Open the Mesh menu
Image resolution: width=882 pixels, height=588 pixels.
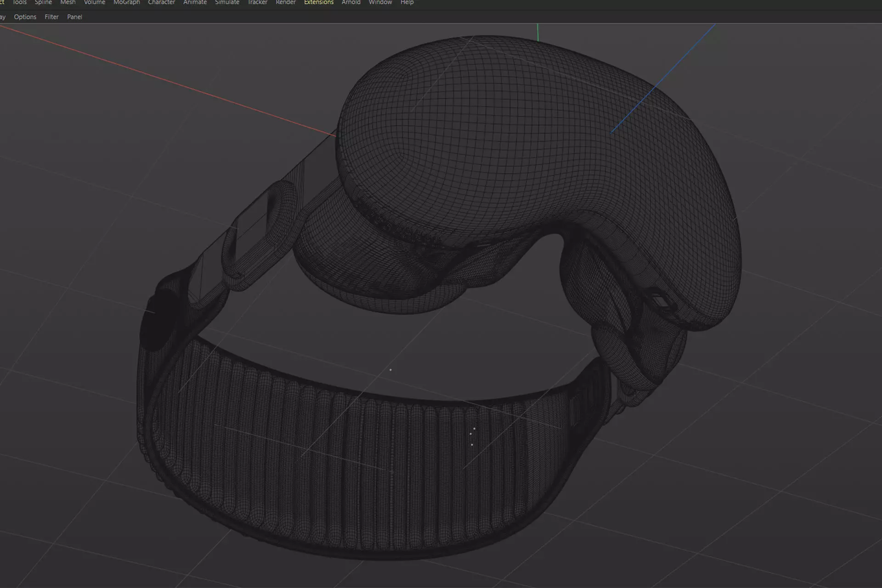click(x=68, y=2)
